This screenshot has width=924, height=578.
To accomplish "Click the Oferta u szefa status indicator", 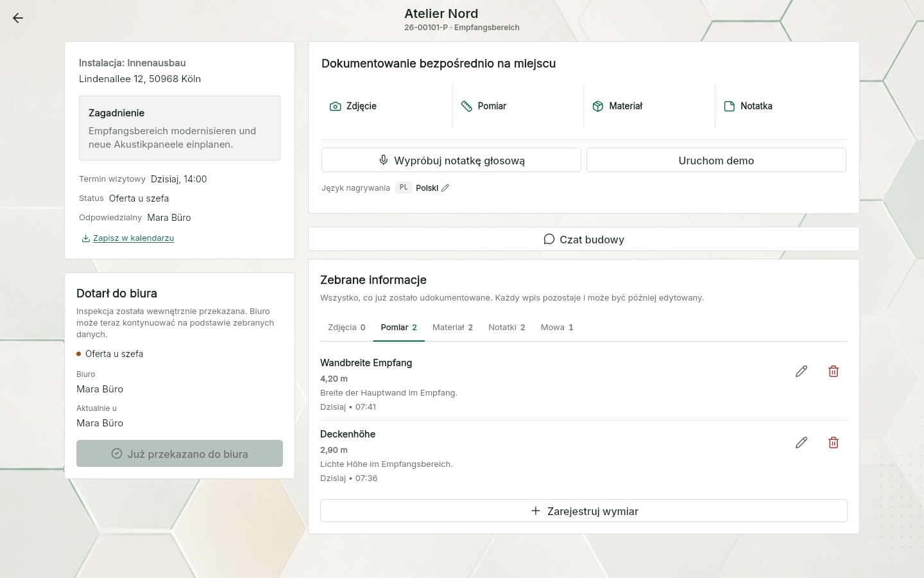I will point(110,354).
